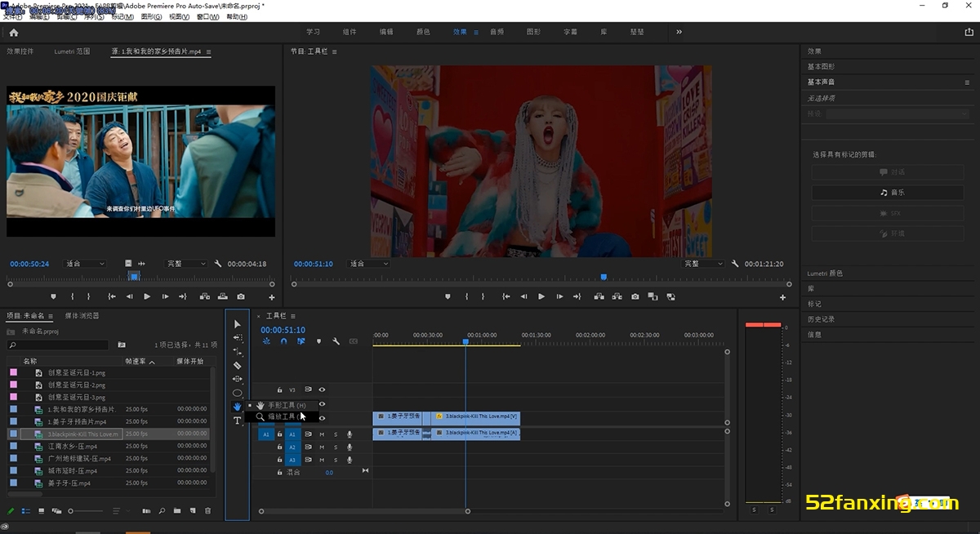Mute audio track A1
Image resolution: width=980 pixels, height=534 pixels.
click(x=322, y=434)
